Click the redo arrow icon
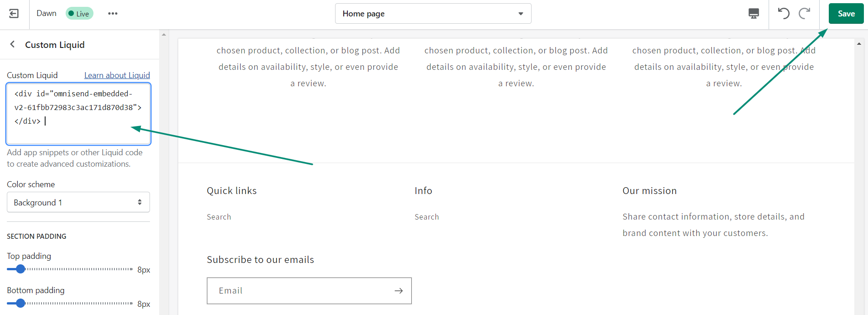 coord(805,13)
